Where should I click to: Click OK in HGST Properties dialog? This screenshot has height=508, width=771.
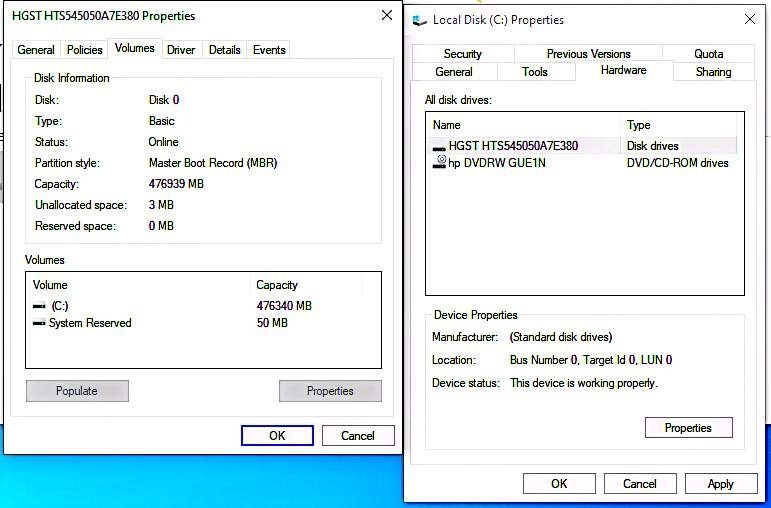pyautogui.click(x=277, y=436)
